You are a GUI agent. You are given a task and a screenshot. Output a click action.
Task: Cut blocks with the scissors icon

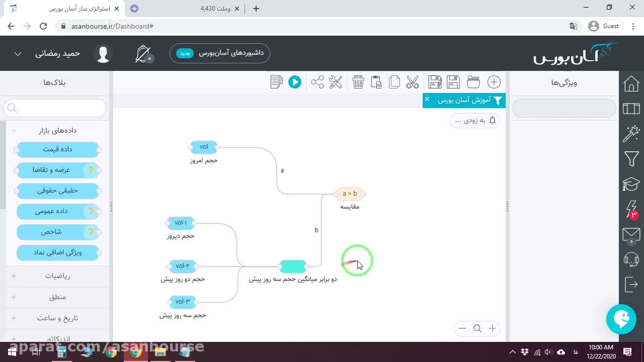413,82
